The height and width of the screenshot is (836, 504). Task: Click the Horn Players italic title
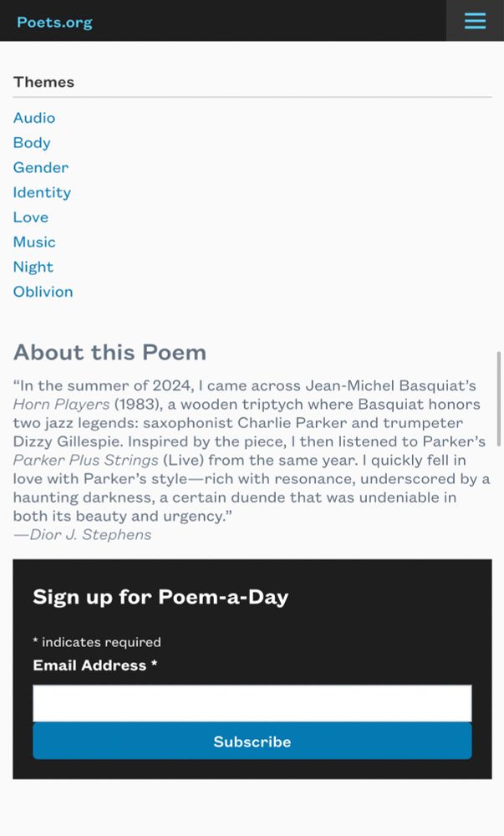coord(61,404)
